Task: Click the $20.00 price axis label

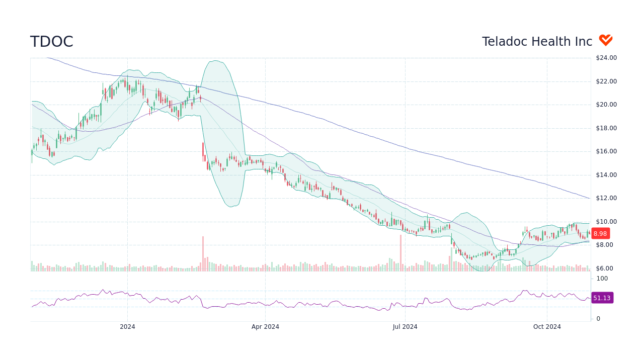Action: tap(606, 105)
